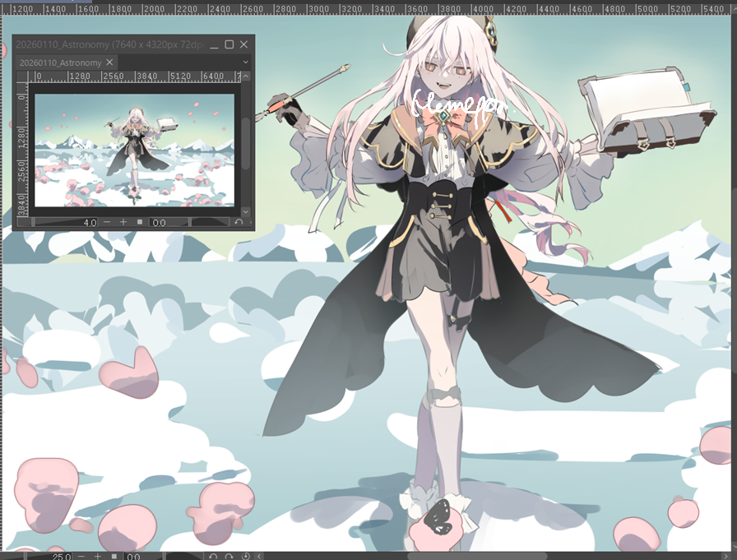Screen dimensions: 737x560
Task: Zoom out on the main canvas bottom bar
Action: click(x=81, y=556)
